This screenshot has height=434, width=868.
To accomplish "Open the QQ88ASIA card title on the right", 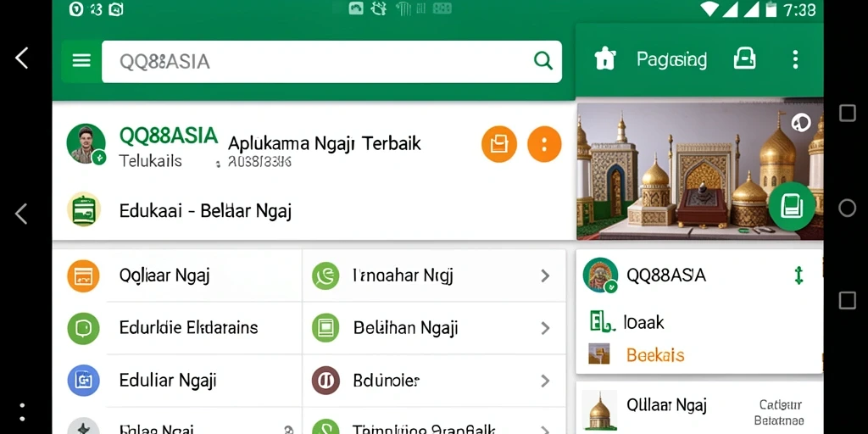I will (666, 275).
